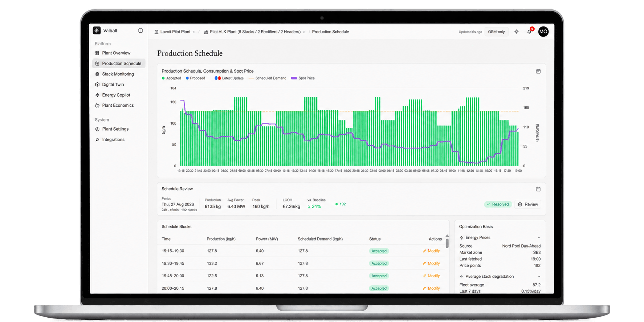The height and width of the screenshot is (322, 644).
Task: Open notifications bell icon
Action: [x=529, y=32]
